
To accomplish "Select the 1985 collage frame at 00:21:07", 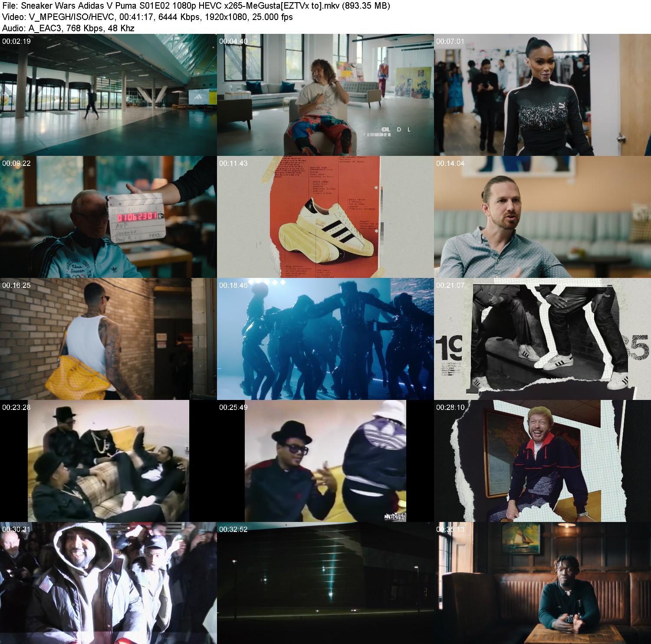I will (542, 339).
